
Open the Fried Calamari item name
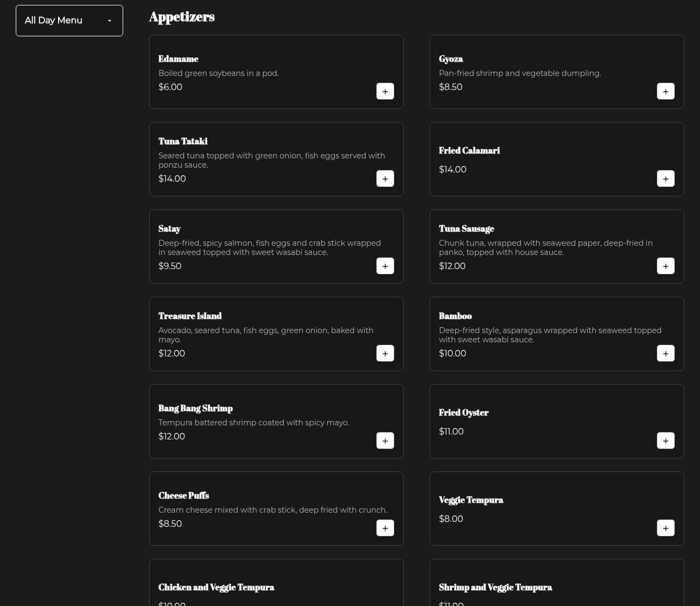coord(469,151)
